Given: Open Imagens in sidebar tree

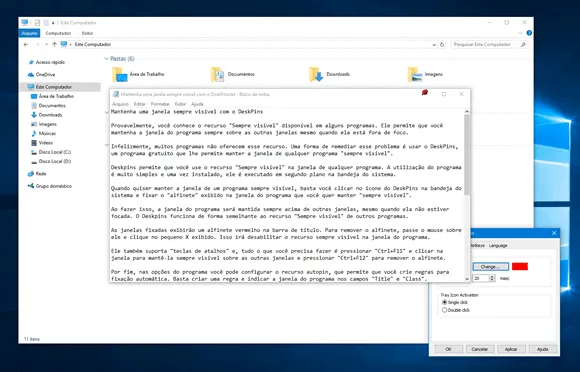Looking at the screenshot, I should (x=48, y=124).
